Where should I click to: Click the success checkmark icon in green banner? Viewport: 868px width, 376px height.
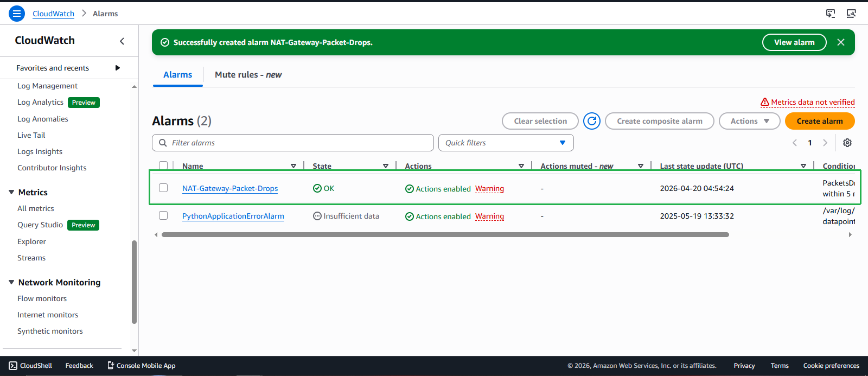pos(165,42)
